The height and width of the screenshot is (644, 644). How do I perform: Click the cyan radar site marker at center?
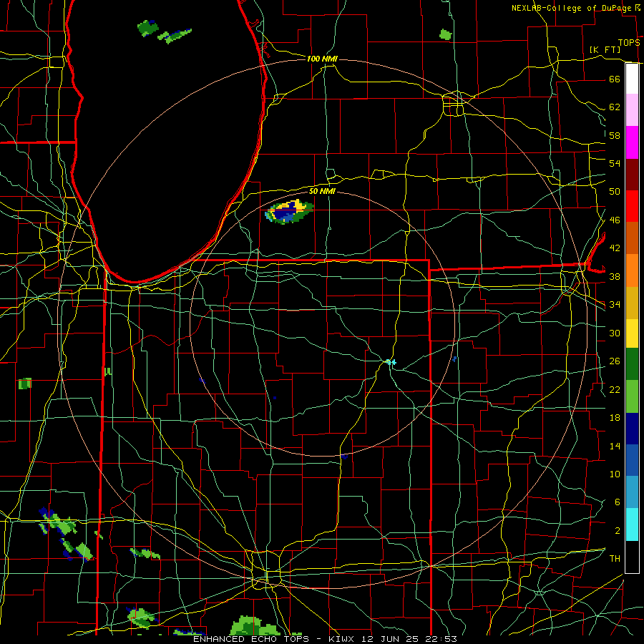(390, 362)
